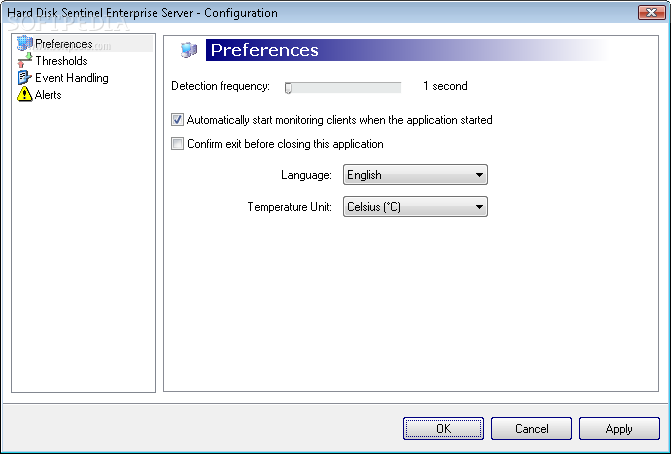Viewport: 671px width, 454px height.
Task: Close the Configuration window
Action: coord(651,13)
